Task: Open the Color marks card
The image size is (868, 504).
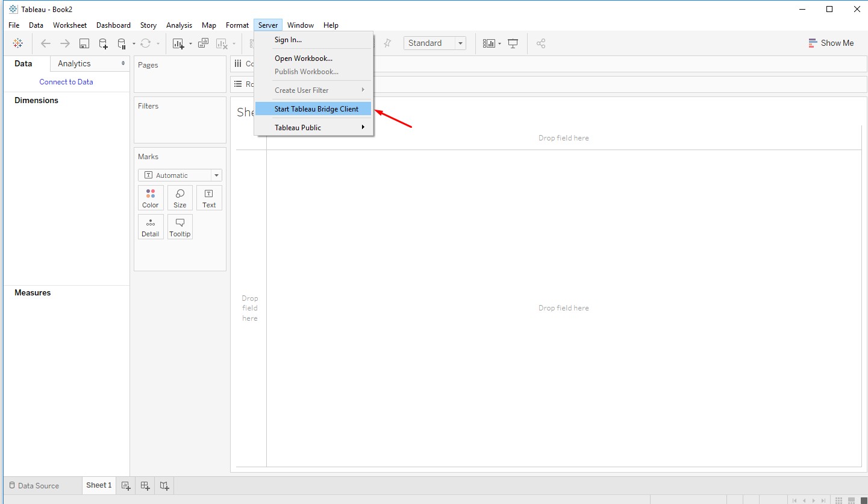Action: (x=151, y=198)
